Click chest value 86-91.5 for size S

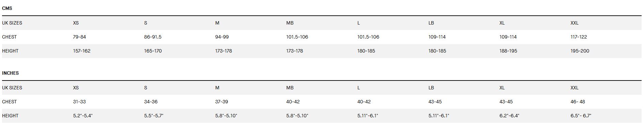pyautogui.click(x=153, y=37)
